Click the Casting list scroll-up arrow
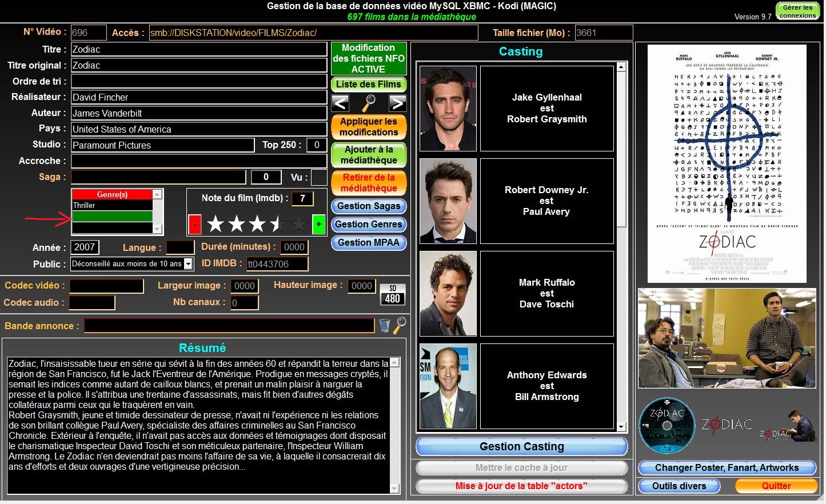The height and width of the screenshot is (504, 826). [x=621, y=67]
